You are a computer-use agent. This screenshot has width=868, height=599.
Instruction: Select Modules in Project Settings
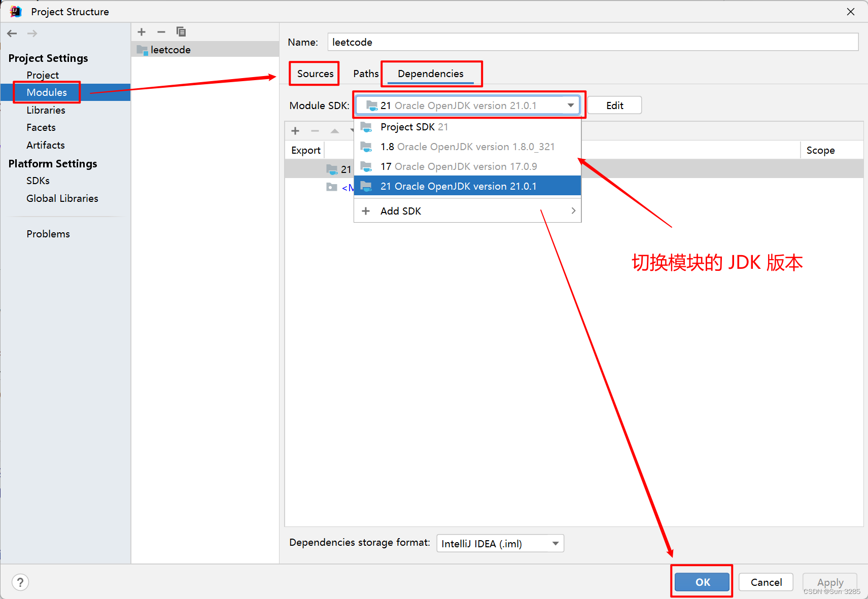[65, 92]
